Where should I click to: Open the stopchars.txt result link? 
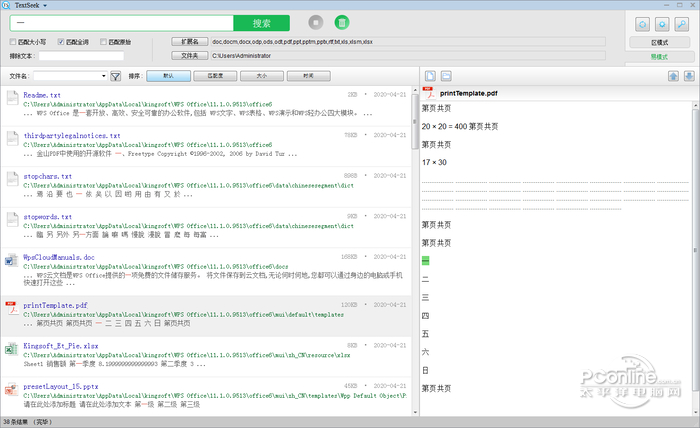(x=47, y=176)
